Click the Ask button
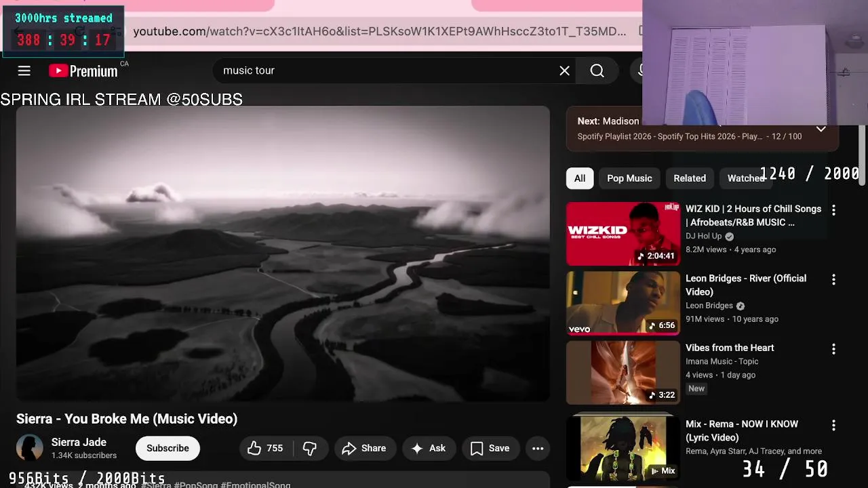Screen dimensions: 868x488 click(429, 448)
